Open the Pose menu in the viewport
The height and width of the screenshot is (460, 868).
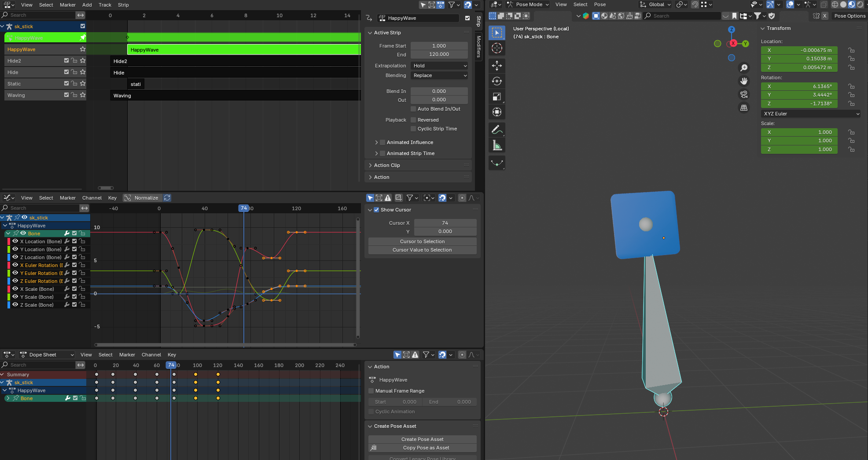[x=600, y=4]
